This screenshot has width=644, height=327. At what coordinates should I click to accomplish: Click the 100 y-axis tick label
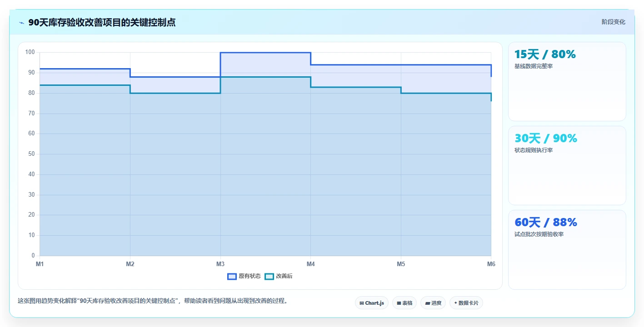click(x=30, y=52)
